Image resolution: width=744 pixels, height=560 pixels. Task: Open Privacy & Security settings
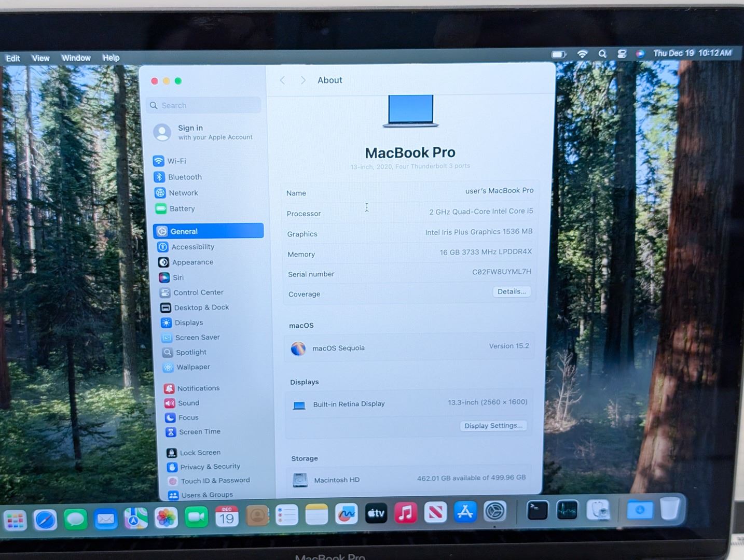point(210,467)
